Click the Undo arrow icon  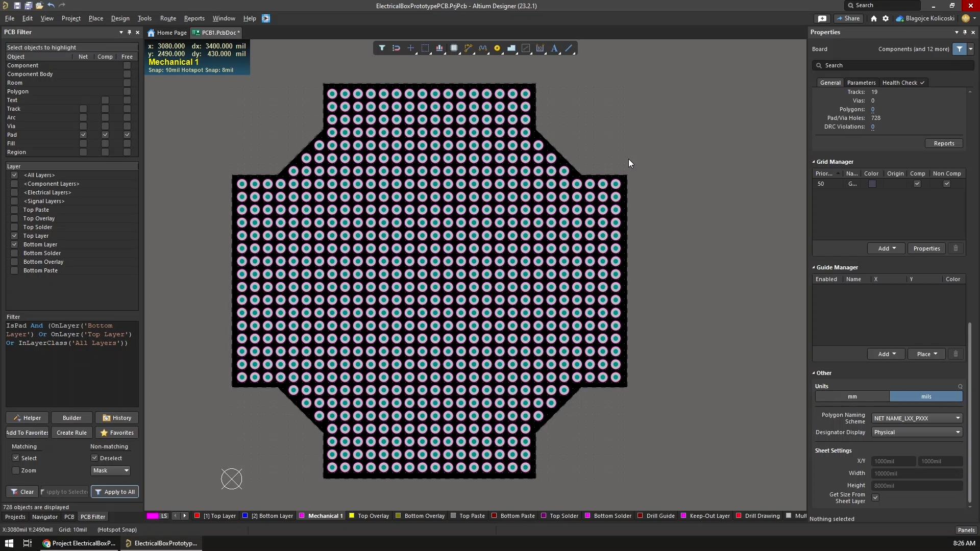point(51,6)
